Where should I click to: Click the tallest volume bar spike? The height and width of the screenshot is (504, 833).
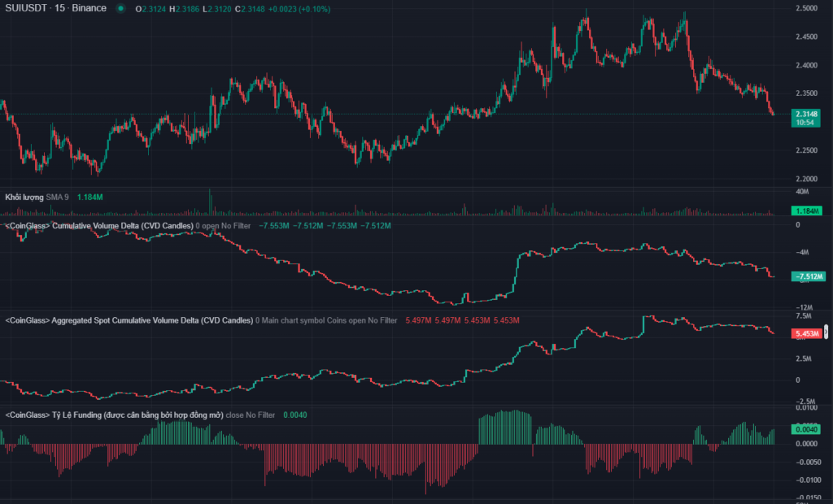(210, 201)
